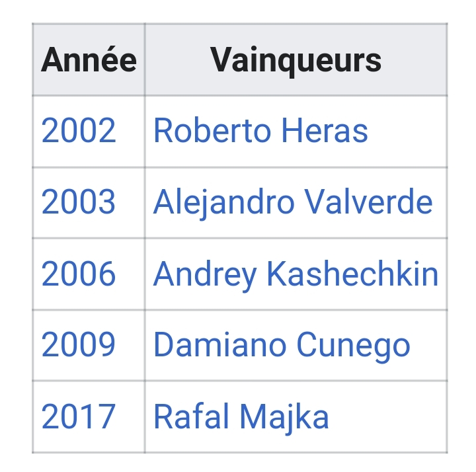Select the winner listed for 2009
This screenshot has height=472, width=476.
pos(282,345)
